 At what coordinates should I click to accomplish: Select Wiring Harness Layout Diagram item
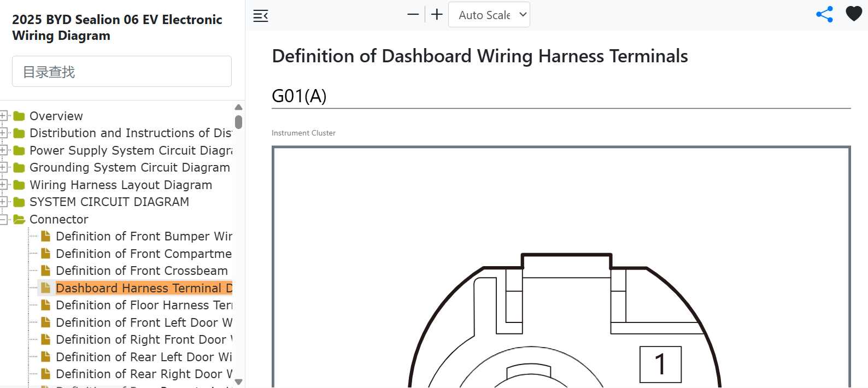click(x=121, y=185)
